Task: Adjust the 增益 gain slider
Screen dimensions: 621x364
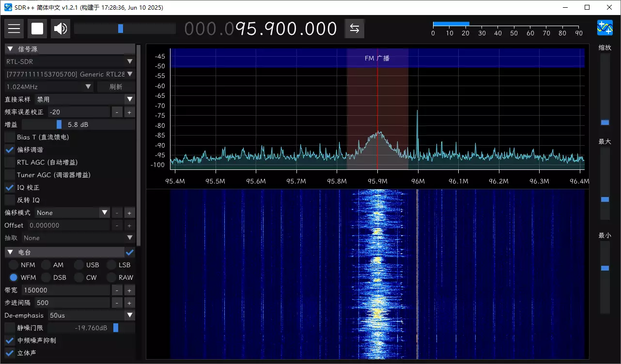Action: tap(78, 124)
